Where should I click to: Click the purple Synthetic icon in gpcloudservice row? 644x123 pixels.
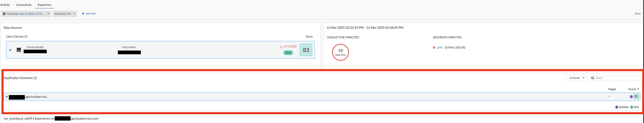pyautogui.click(x=631, y=97)
